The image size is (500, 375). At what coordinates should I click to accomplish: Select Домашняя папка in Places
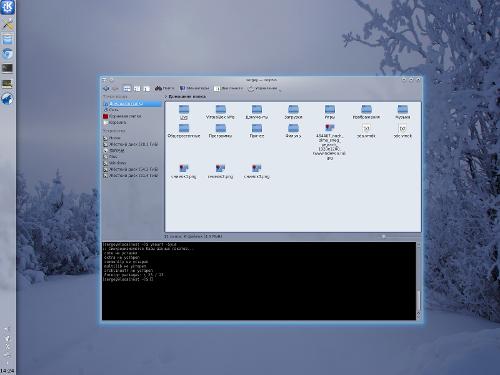pos(132,104)
